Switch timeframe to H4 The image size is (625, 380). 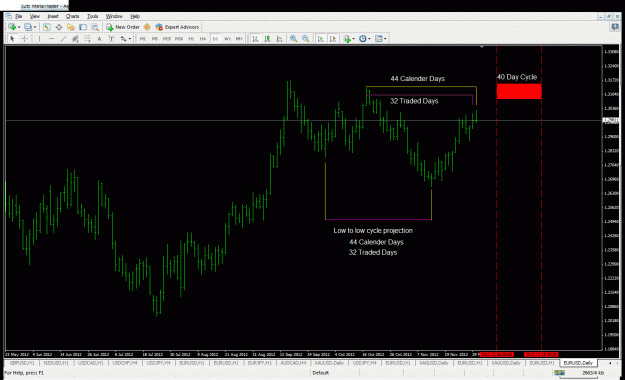click(x=203, y=39)
